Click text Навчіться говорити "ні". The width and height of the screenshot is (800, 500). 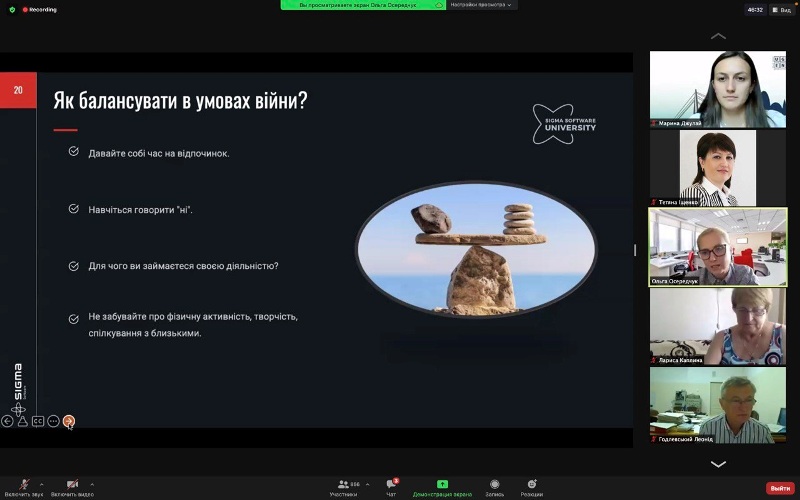pos(140,210)
